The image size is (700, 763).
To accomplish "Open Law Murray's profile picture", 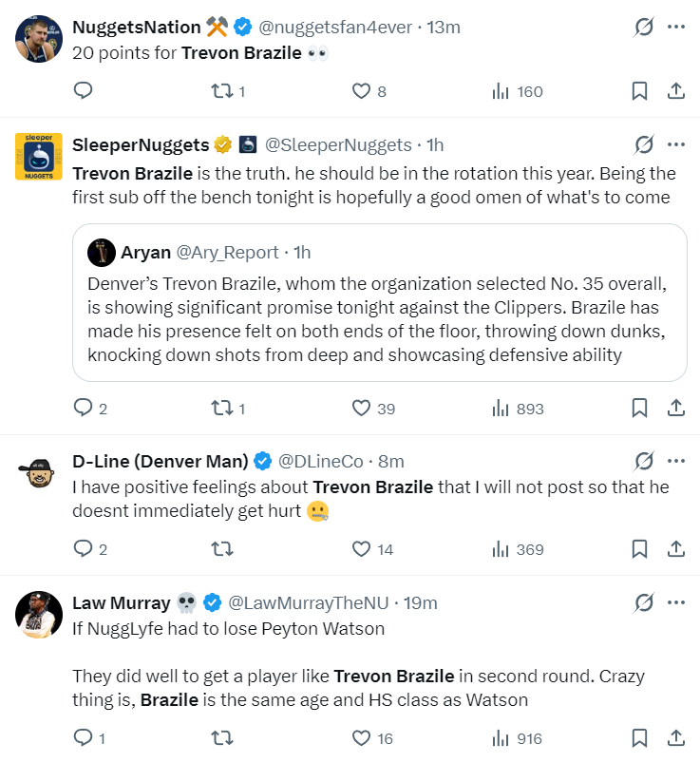I will [39, 615].
